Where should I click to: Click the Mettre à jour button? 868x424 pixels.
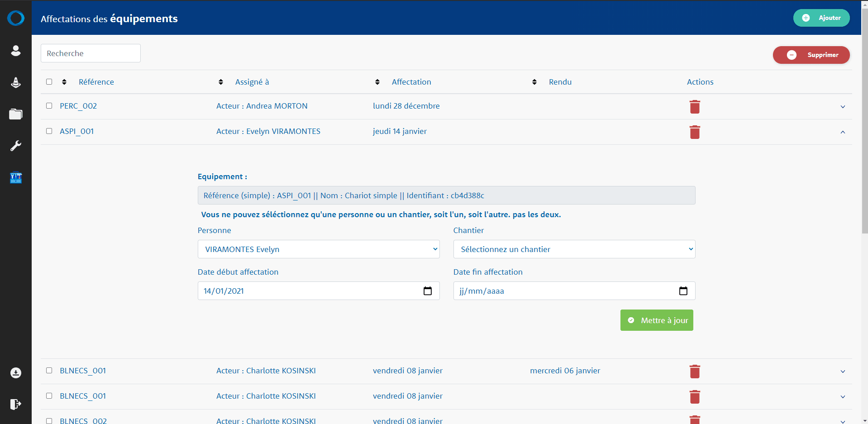coord(657,320)
